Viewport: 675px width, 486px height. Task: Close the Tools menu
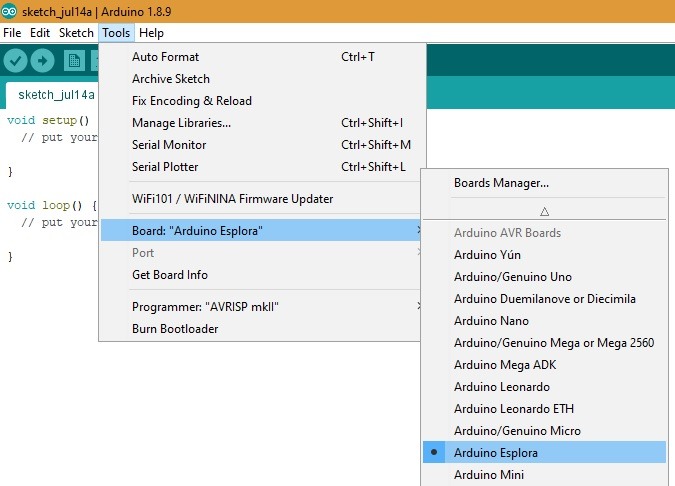[116, 33]
